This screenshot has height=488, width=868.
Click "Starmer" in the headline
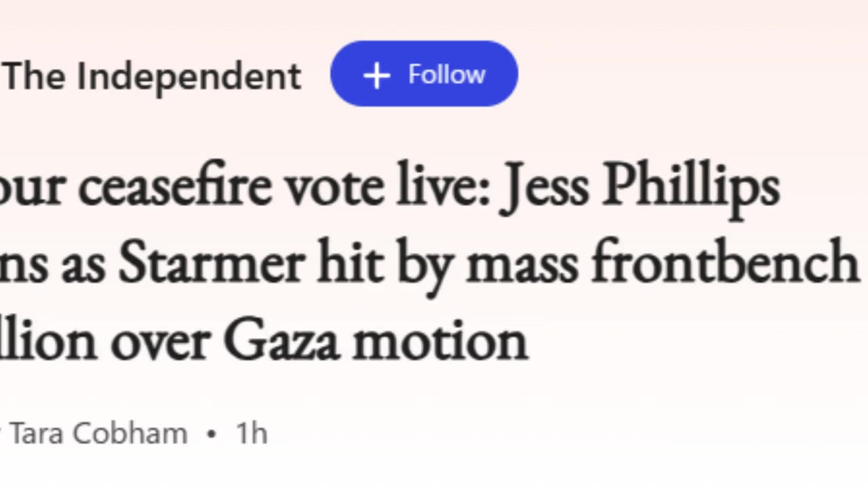click(210, 264)
